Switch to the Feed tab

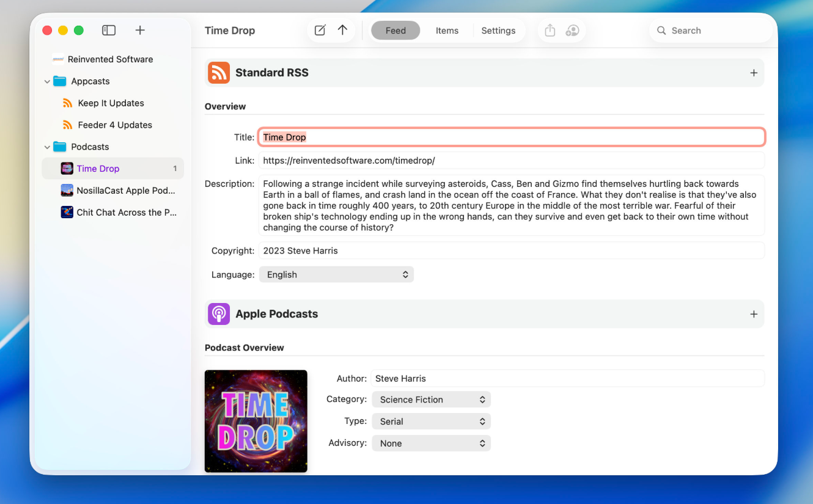tap(395, 31)
